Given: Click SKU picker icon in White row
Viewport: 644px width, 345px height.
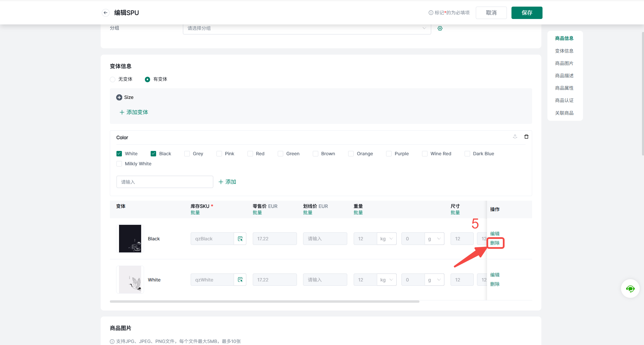Looking at the screenshot, I should tap(240, 280).
